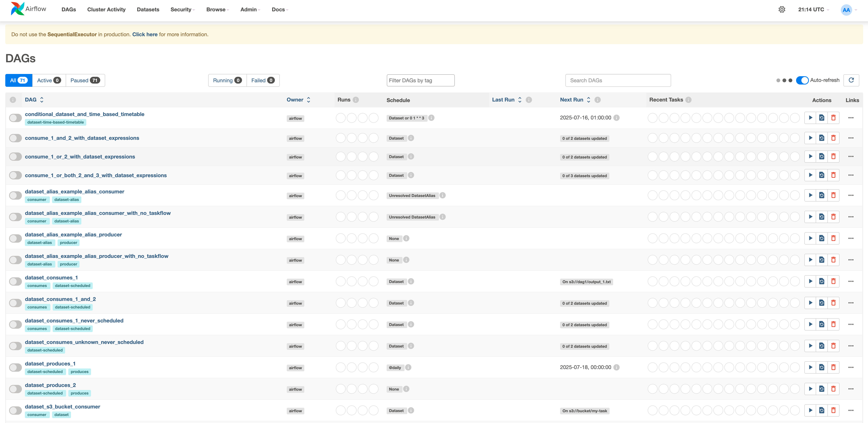
Task: Reparse dataset_s3_bucket_consumer DAG icon
Action: (822, 410)
